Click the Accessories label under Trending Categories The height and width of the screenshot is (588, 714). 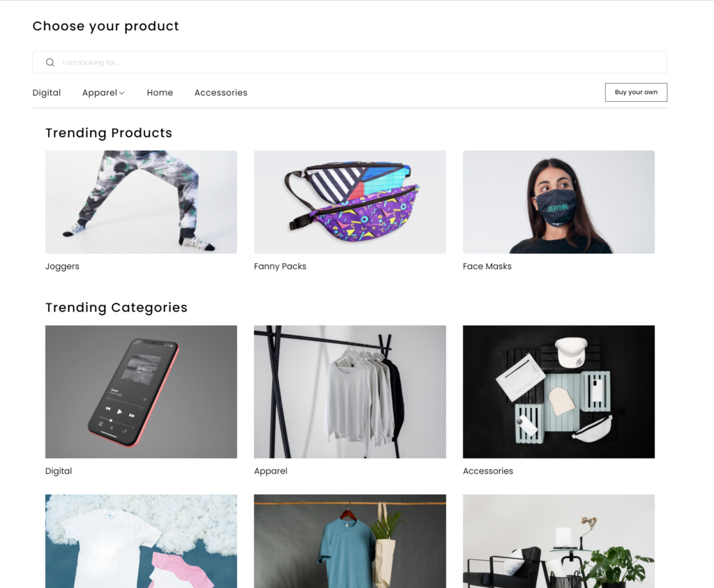(488, 471)
